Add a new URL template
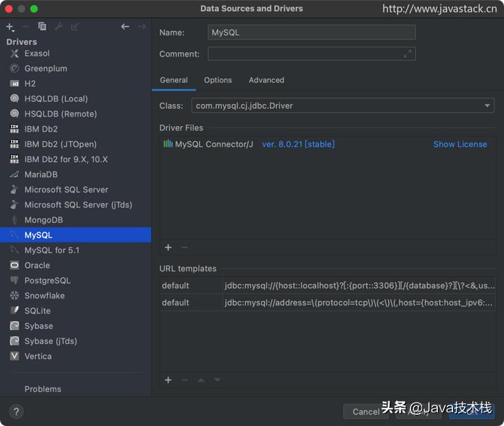The height and width of the screenshot is (426, 504). (x=168, y=380)
